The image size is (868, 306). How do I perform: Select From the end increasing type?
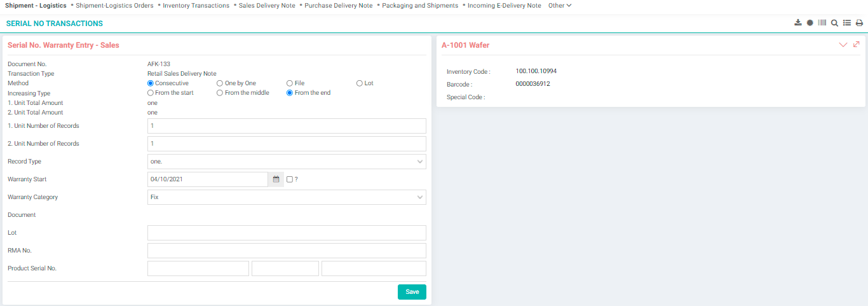point(290,93)
